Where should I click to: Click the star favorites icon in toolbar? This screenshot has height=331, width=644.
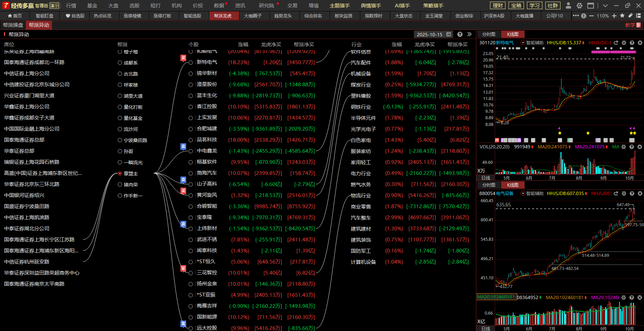tap(622, 16)
